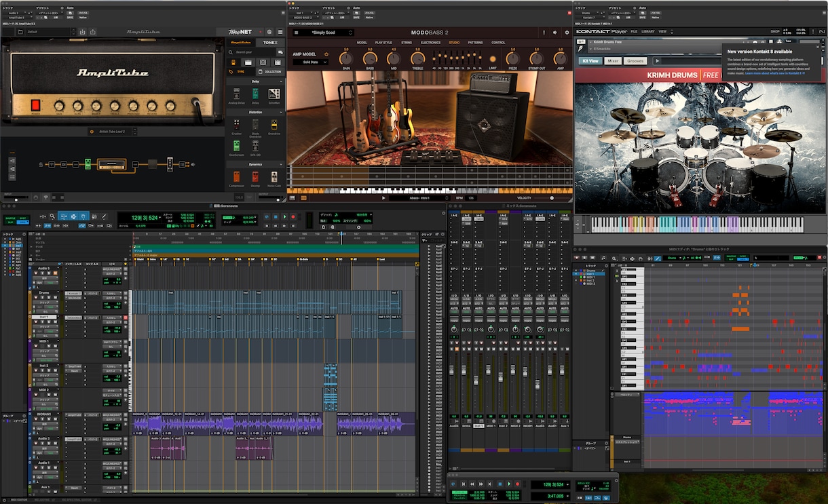Click Search gear field in AmpliTube

click(x=250, y=52)
